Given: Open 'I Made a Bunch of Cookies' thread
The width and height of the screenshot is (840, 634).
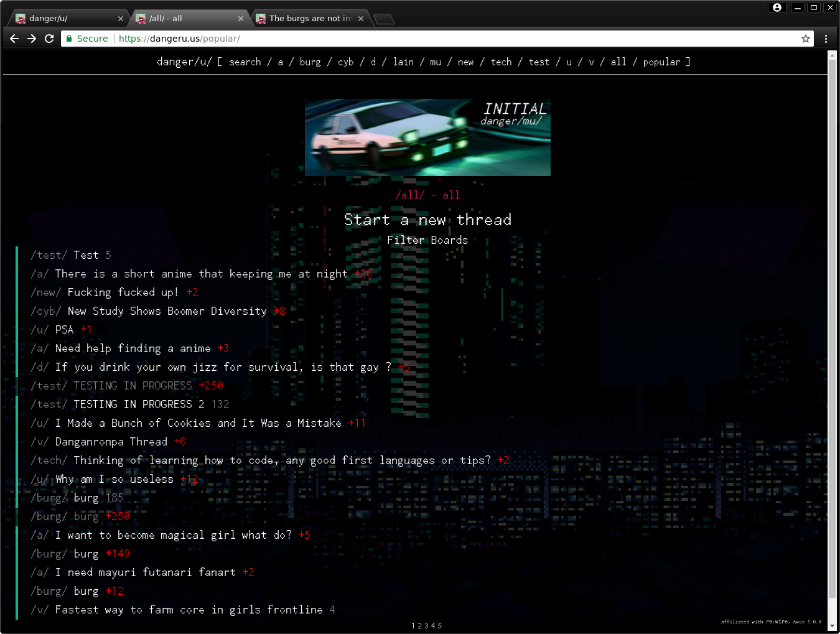Looking at the screenshot, I should click(198, 423).
